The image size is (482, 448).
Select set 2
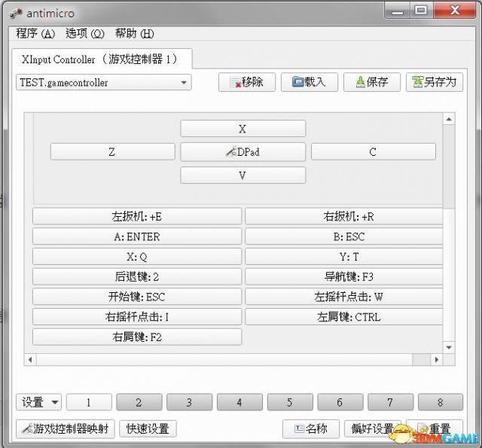[x=139, y=402]
